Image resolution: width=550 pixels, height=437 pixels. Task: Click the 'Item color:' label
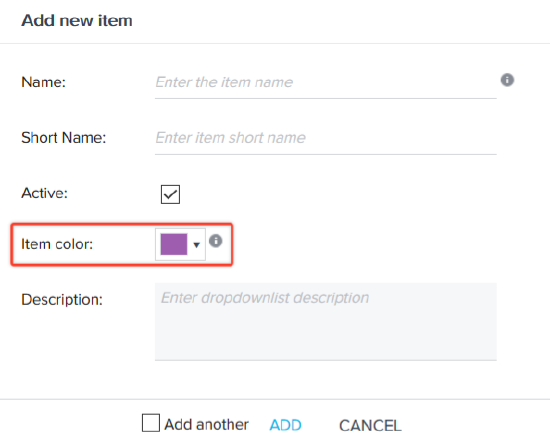click(x=57, y=244)
